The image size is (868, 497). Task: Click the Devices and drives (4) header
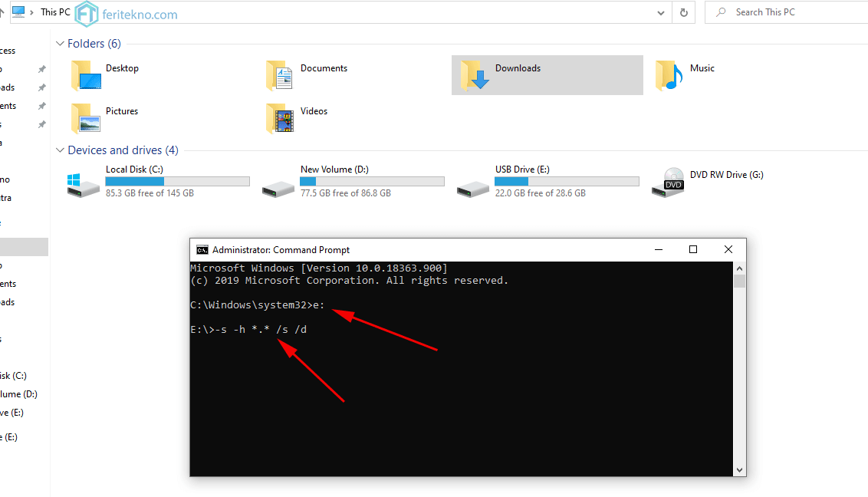tap(123, 150)
